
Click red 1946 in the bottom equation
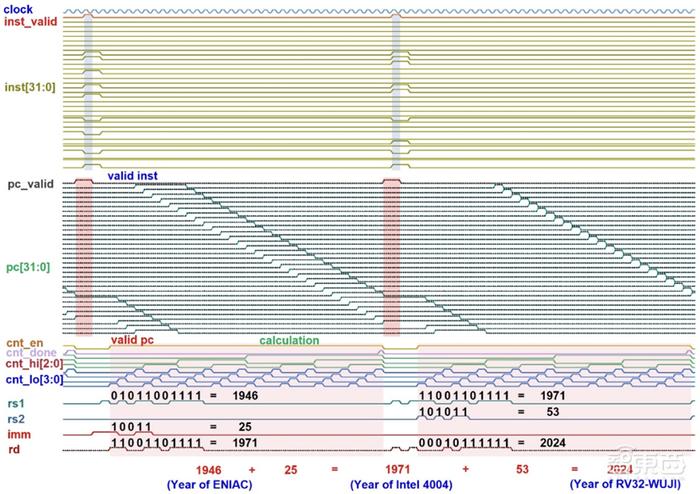pos(208,470)
